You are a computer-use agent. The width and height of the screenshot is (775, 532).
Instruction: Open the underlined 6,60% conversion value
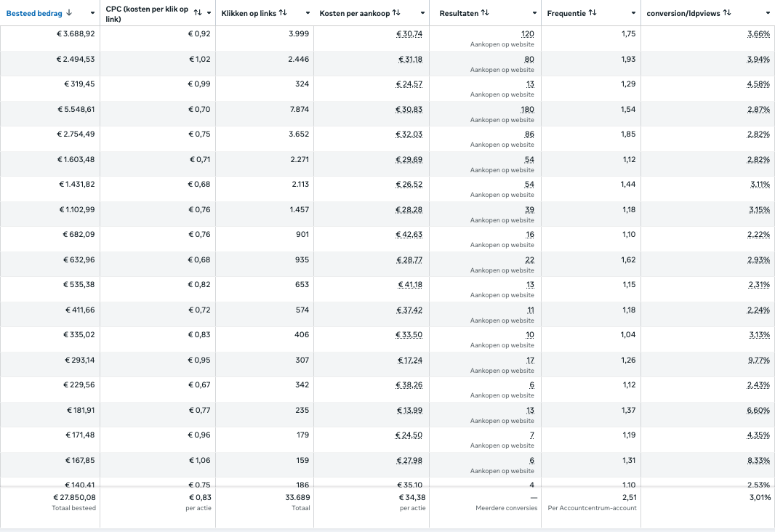click(758, 410)
